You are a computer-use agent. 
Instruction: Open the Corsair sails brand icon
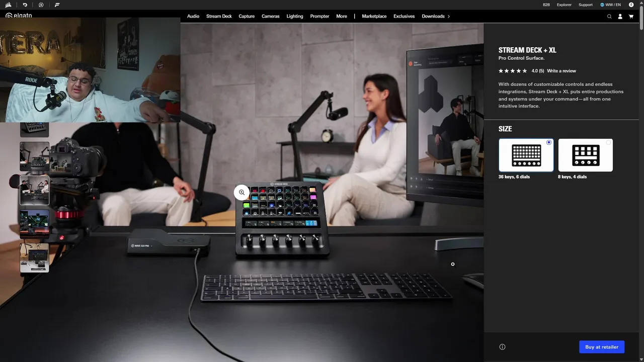(9, 5)
